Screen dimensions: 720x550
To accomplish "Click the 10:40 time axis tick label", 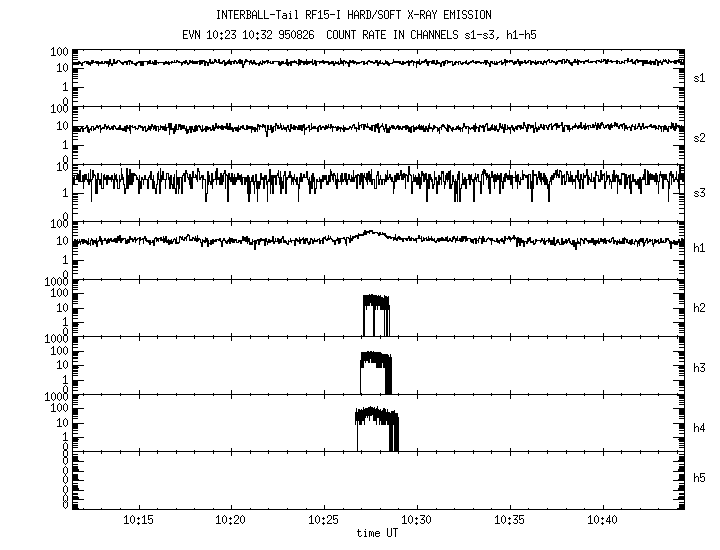I will coord(603,521).
